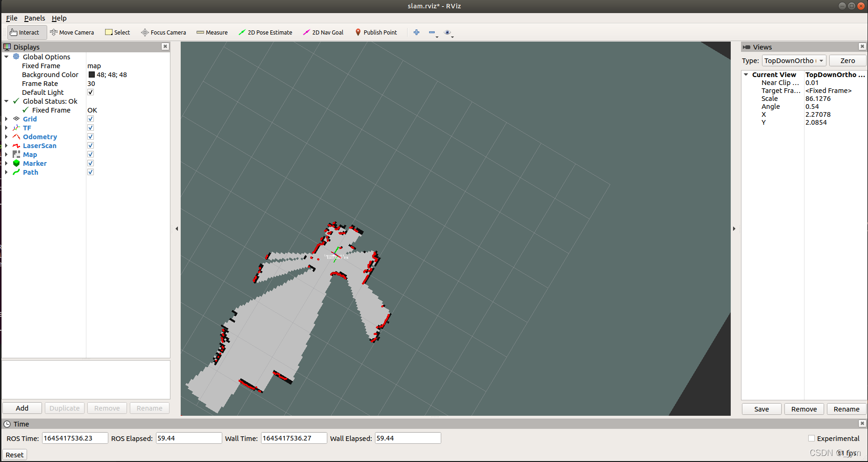
Task: Close the Views panel
Action: coord(862,46)
